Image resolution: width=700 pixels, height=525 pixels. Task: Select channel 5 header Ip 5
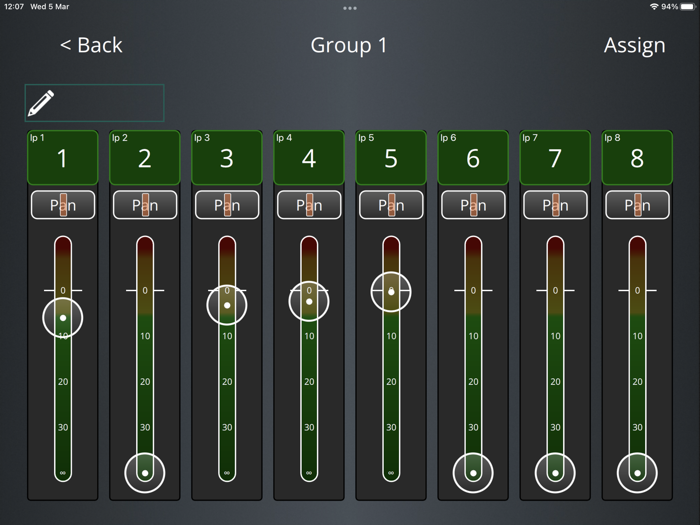(391, 157)
